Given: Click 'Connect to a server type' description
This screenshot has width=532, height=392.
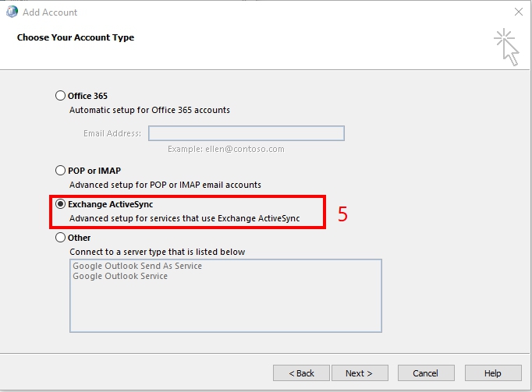Looking at the screenshot, I should [x=157, y=252].
